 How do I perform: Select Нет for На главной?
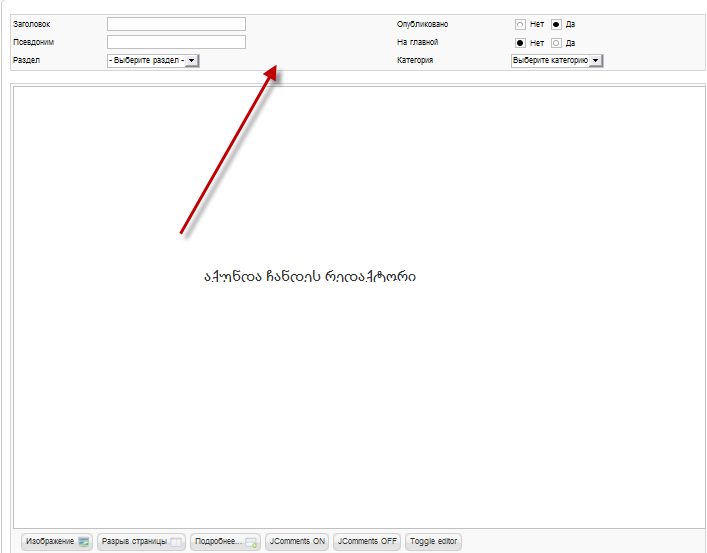[520, 43]
